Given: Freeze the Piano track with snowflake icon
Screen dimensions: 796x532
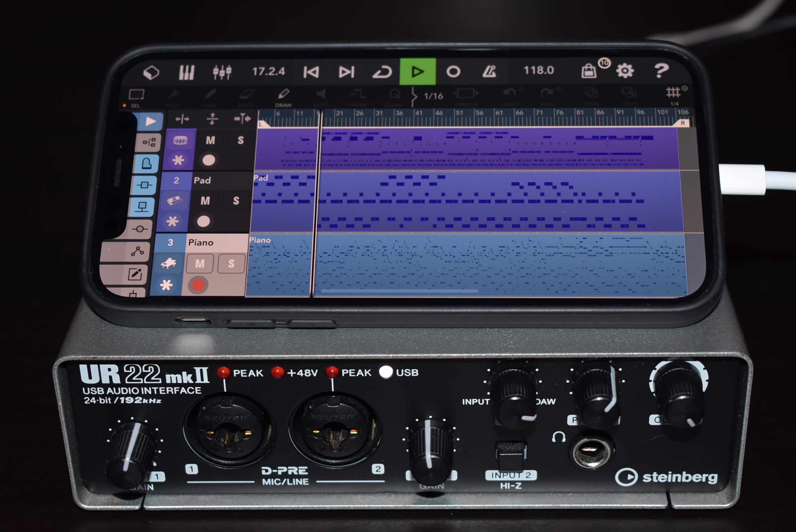Looking at the screenshot, I should click(166, 285).
